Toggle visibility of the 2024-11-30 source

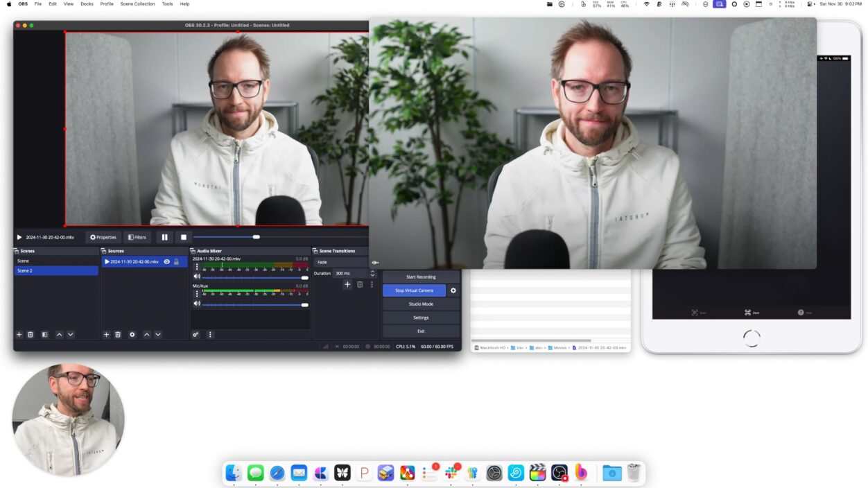tap(166, 262)
